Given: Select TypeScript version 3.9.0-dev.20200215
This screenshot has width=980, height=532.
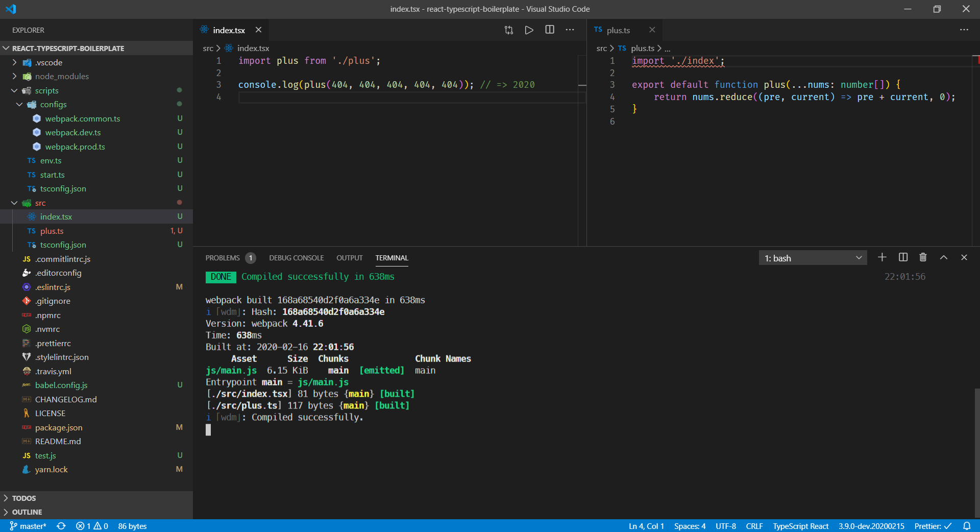Looking at the screenshot, I should (871, 526).
